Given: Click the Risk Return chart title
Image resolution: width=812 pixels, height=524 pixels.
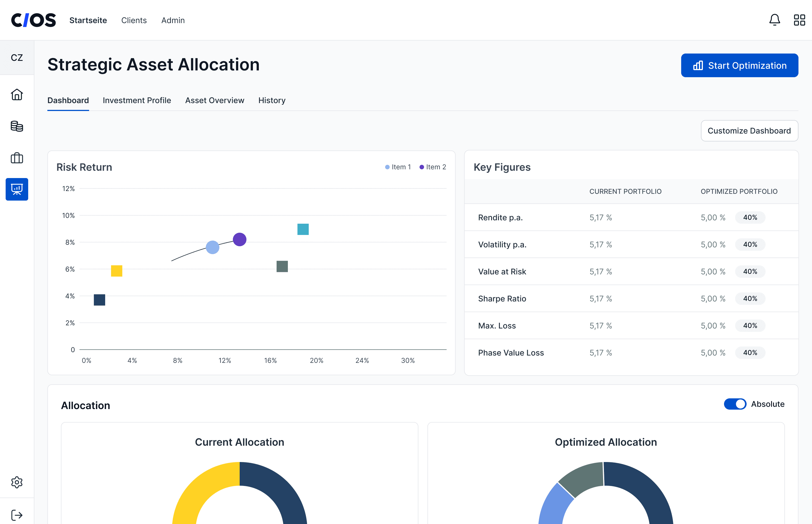Looking at the screenshot, I should (x=84, y=167).
